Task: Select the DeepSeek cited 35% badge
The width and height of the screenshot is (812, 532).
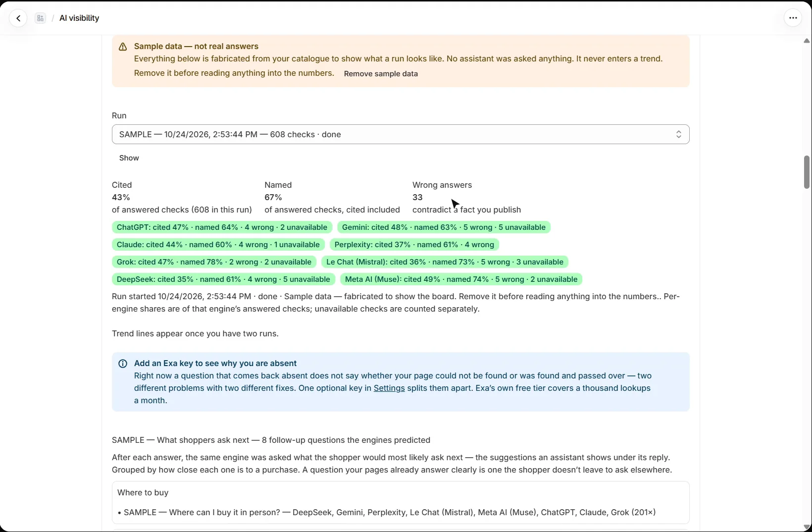Action: 223,279
